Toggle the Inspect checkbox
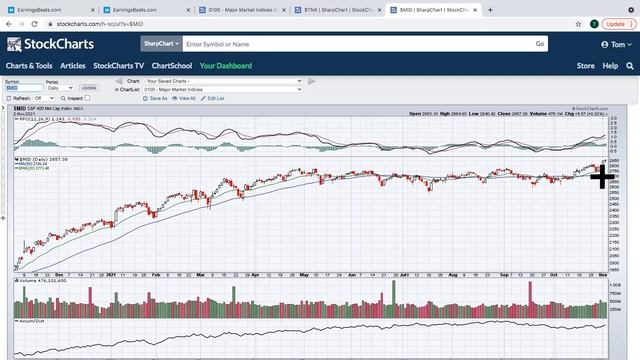Screen dimensions: 640x360 pyautogui.click(x=87, y=98)
